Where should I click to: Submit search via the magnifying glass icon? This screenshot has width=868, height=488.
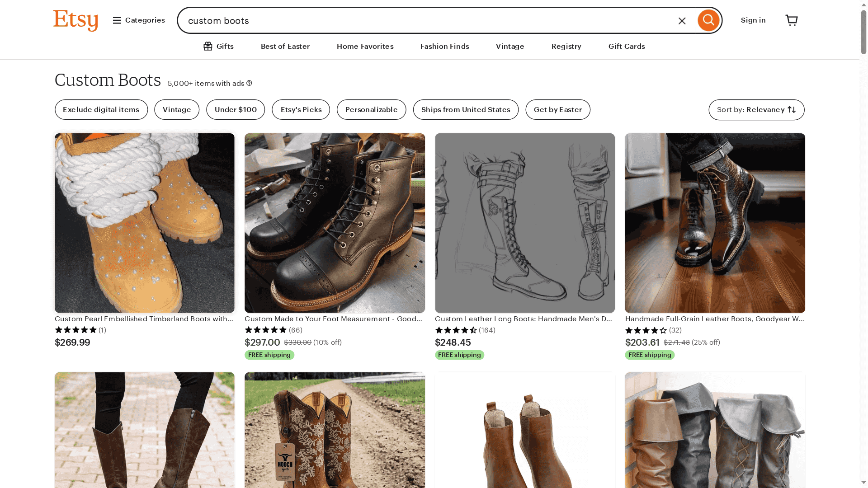(708, 20)
